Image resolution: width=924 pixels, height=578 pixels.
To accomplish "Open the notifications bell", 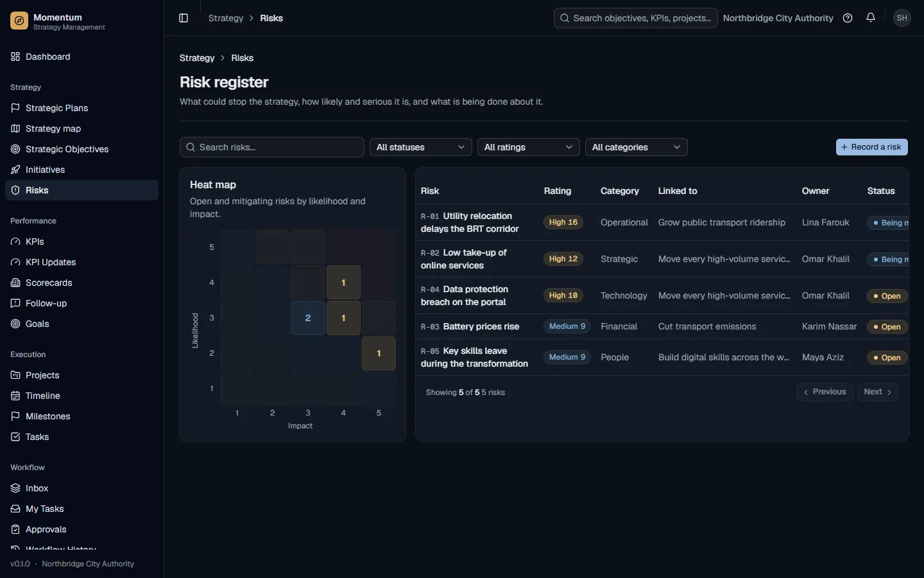I will [871, 18].
